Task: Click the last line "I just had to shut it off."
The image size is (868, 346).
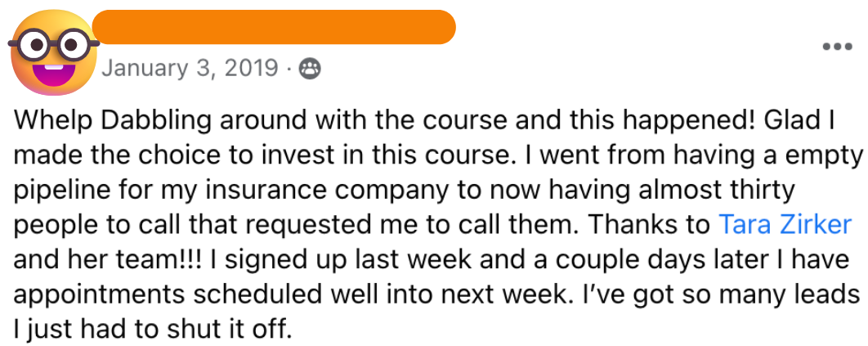Action: pos(151,330)
